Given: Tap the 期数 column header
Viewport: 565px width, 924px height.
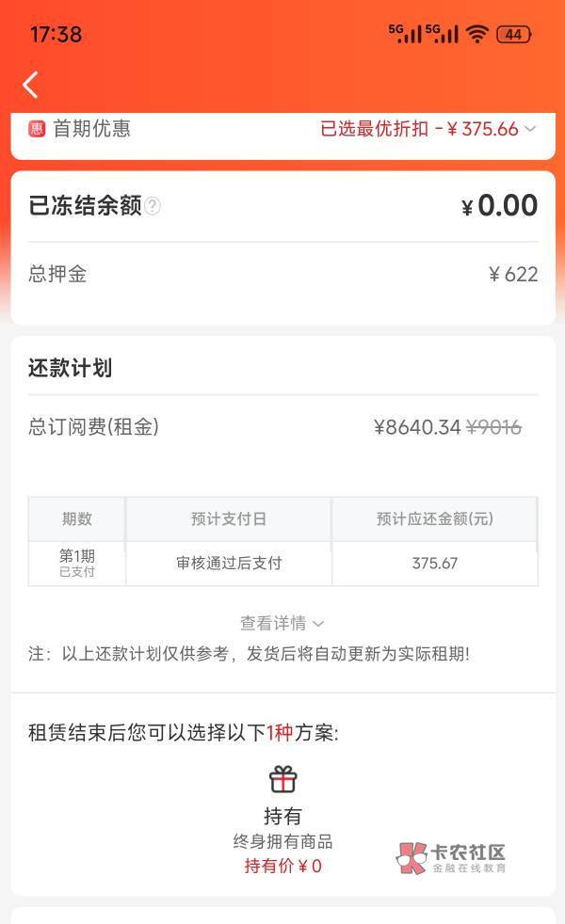Looking at the screenshot, I should pos(77,518).
